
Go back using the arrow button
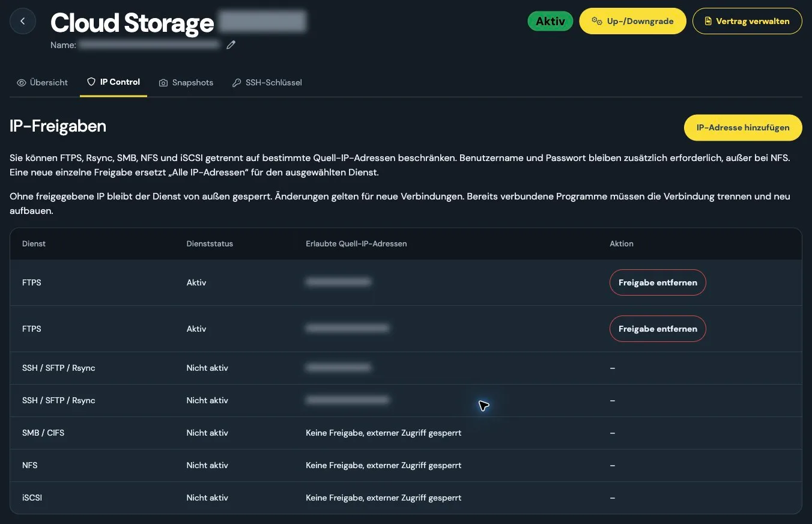click(x=23, y=22)
